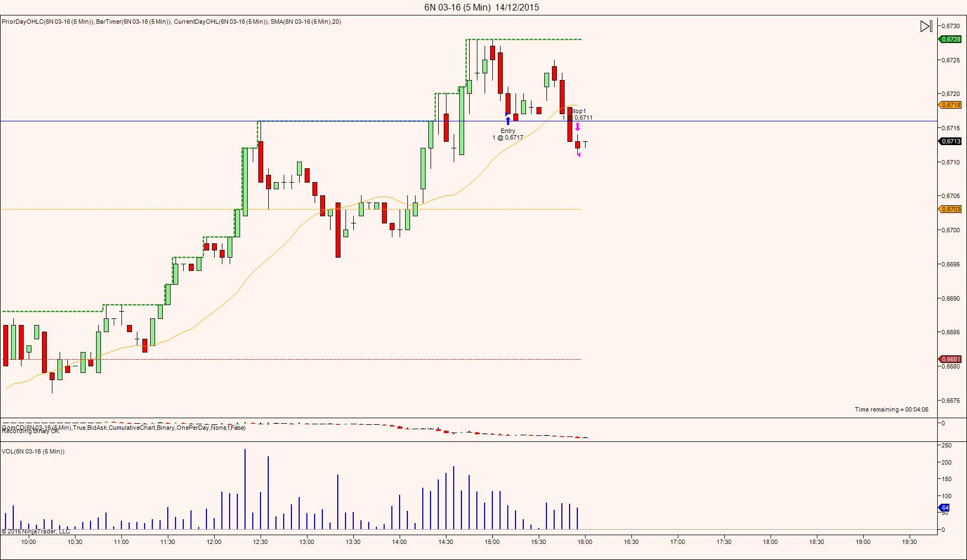Select the BarTimer indicator label
The width and height of the screenshot is (967, 560).
coord(134,22)
